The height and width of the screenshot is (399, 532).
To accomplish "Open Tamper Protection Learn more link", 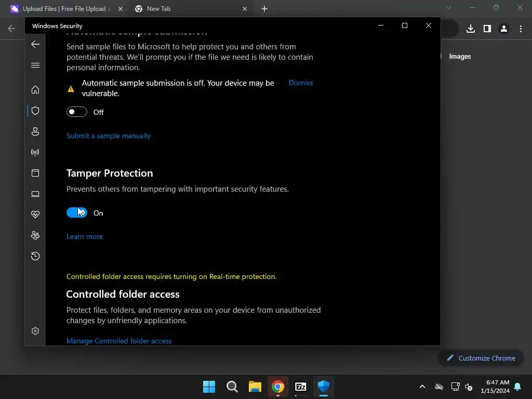I will pyautogui.click(x=85, y=236).
